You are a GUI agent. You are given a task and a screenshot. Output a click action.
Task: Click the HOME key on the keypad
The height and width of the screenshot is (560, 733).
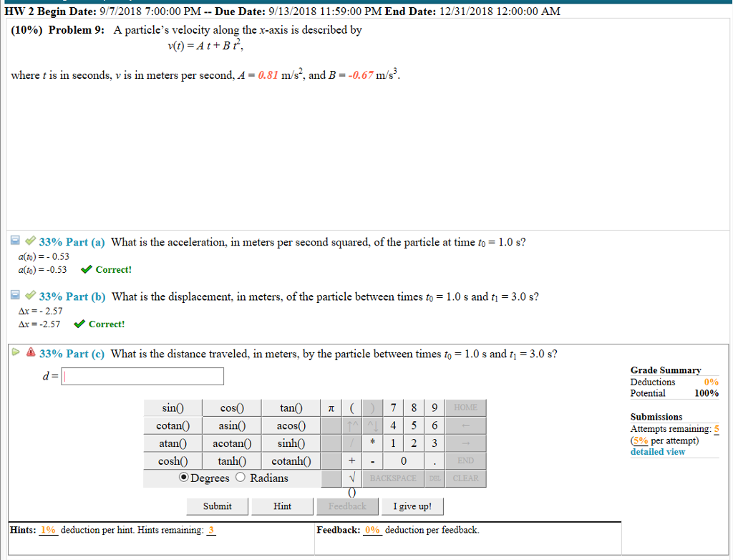tap(465, 407)
